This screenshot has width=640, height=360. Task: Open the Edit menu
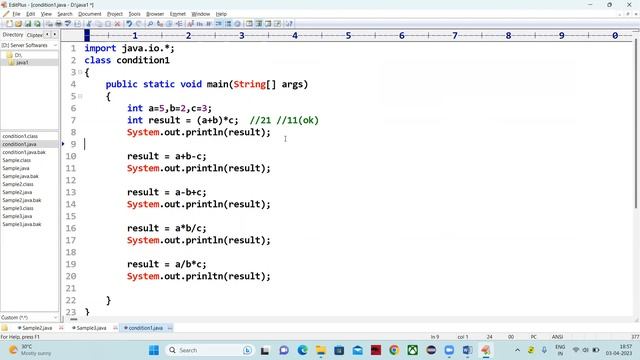(x=31, y=14)
